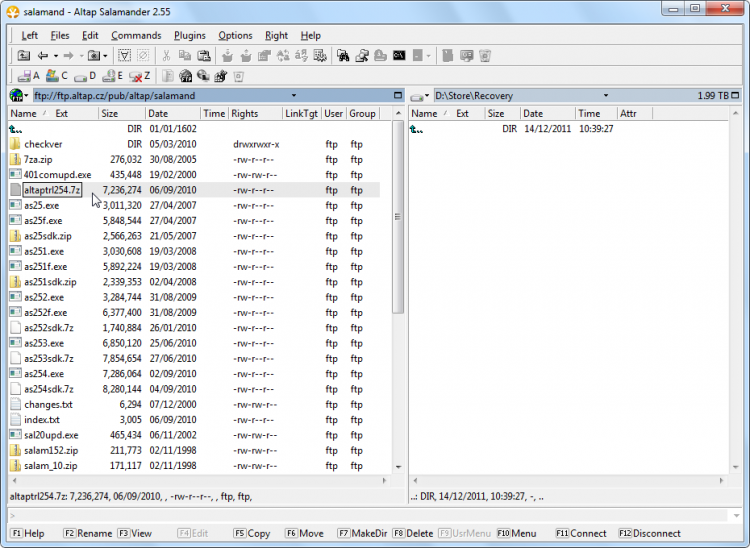This screenshot has height=548, width=750.
Task: Click the Unselect files icon
Action: pos(143,56)
